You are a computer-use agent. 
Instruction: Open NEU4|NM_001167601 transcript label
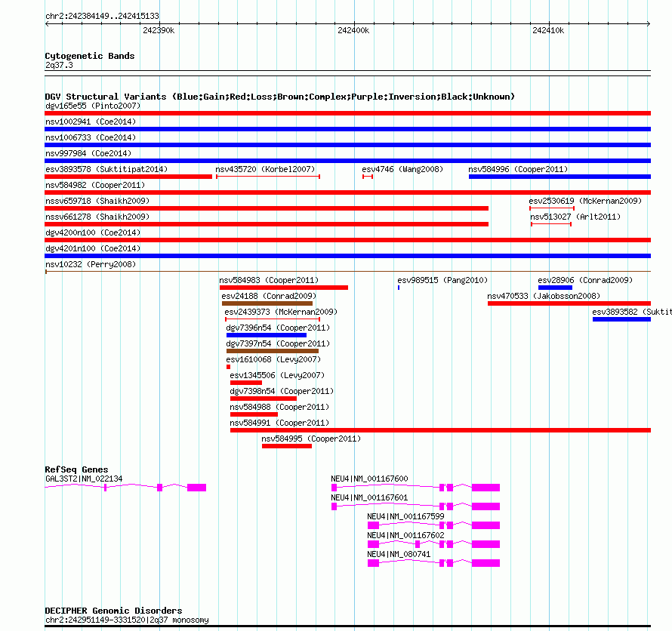(x=369, y=497)
